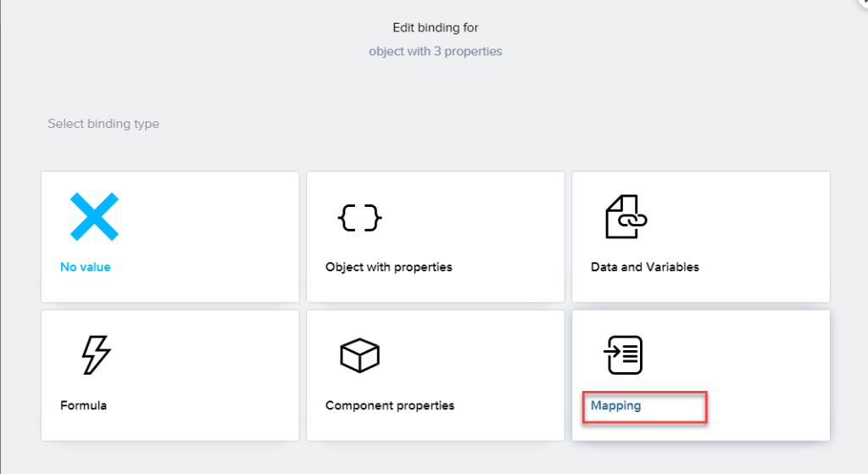Click the lightning bolt Formula icon
Image resolution: width=868 pixels, height=474 pixels.
[x=95, y=354]
